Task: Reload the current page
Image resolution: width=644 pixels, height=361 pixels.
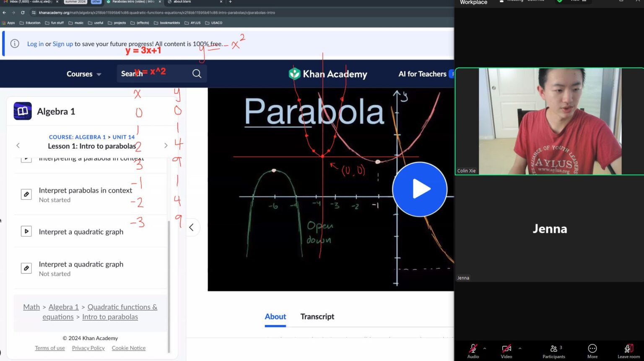Action: coord(23,13)
